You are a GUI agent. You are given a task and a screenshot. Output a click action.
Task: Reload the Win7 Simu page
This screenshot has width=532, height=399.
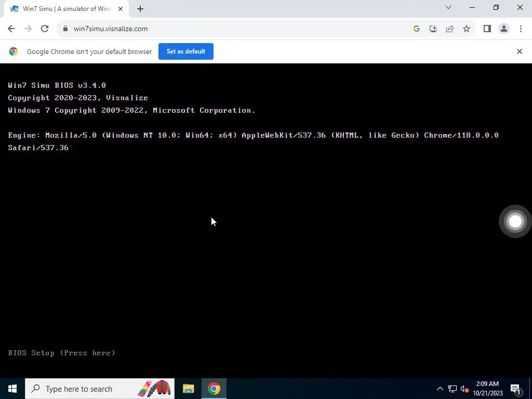pyautogui.click(x=45, y=29)
